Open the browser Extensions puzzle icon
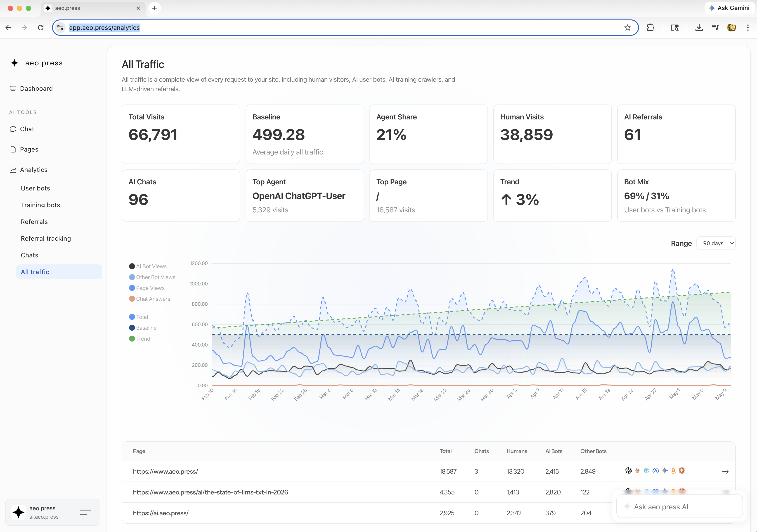Viewport: 757px width, 532px height. pos(651,28)
